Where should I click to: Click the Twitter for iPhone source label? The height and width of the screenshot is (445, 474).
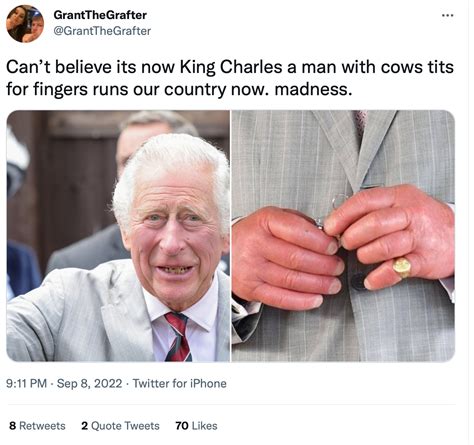click(180, 383)
